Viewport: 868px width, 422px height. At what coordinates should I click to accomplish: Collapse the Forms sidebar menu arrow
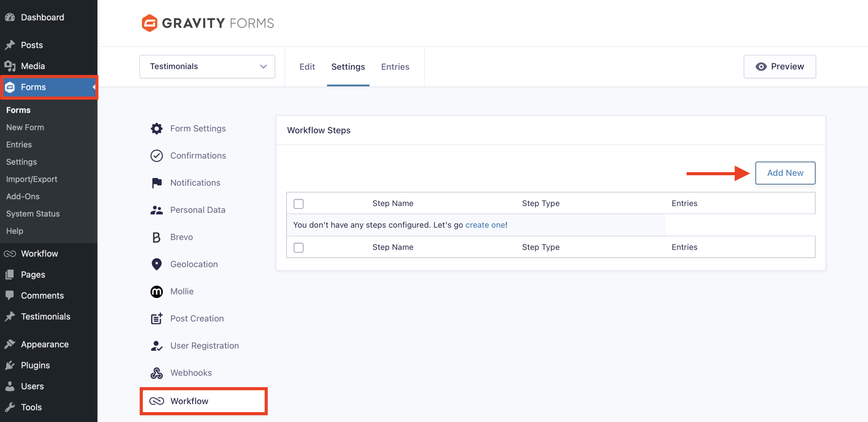94,87
